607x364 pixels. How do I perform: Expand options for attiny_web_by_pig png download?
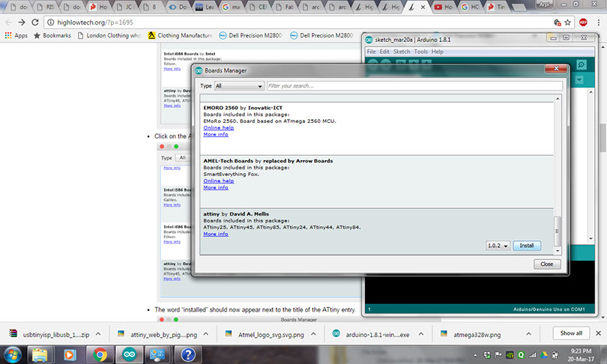tap(206, 334)
